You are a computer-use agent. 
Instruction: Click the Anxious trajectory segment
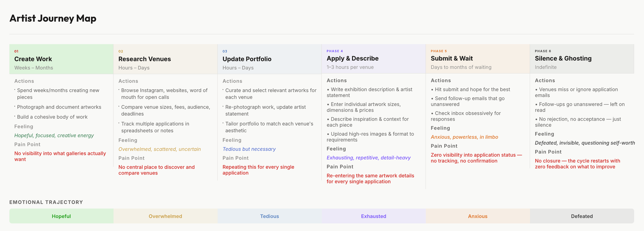click(478, 216)
